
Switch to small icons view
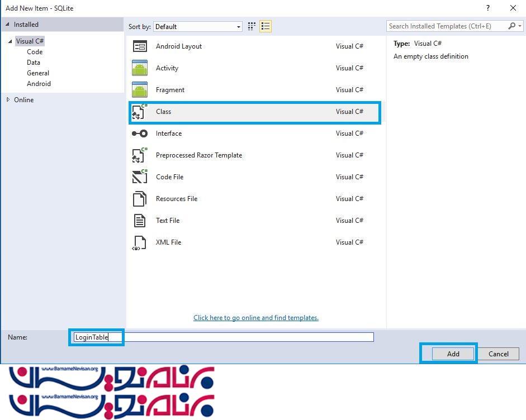(252, 26)
